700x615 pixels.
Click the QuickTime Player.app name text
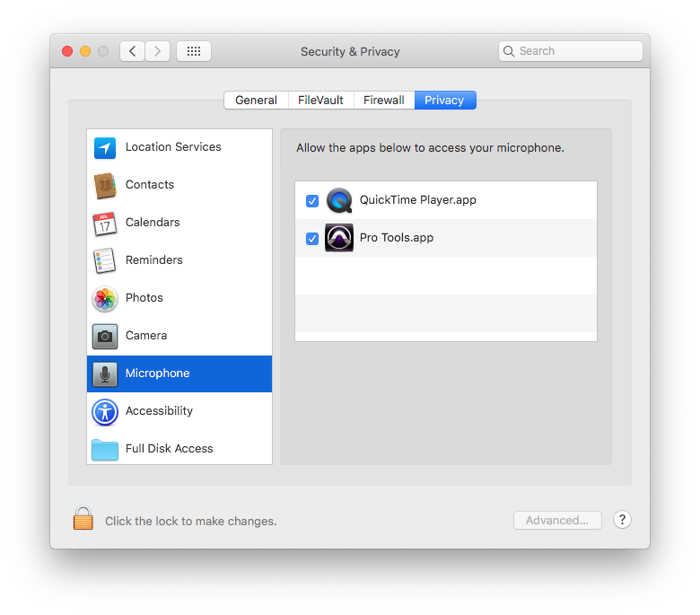click(x=418, y=200)
